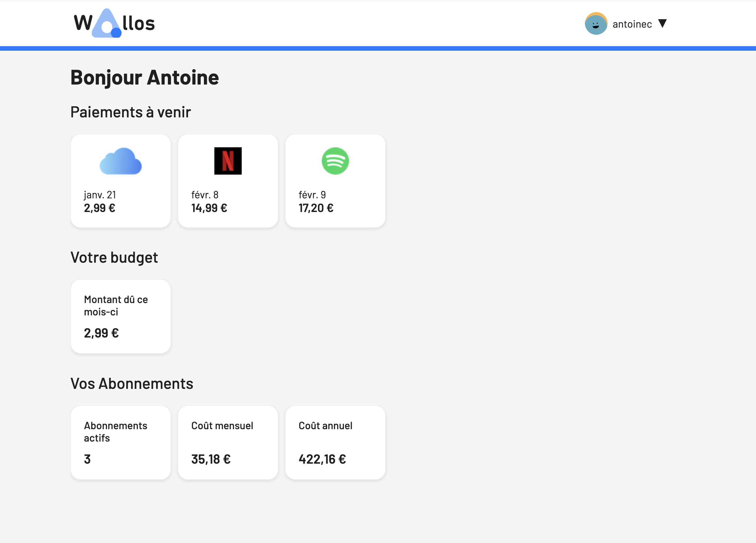Click the Spotify logo icon

click(335, 161)
